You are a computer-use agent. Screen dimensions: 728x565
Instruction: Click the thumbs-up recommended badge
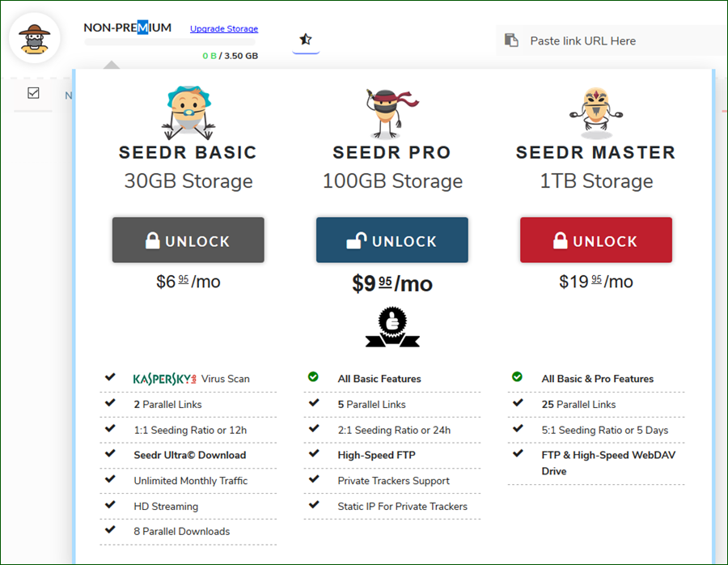[x=392, y=327]
